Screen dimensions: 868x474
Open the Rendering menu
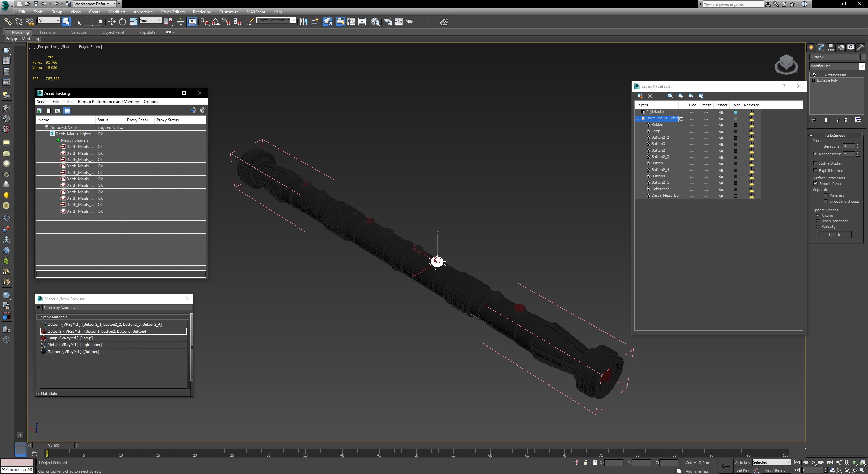[202, 12]
